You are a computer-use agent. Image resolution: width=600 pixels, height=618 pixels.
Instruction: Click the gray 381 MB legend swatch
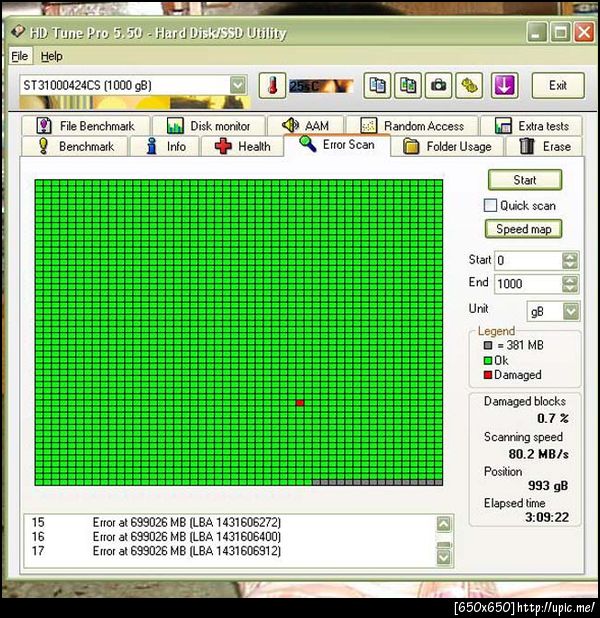click(488, 345)
